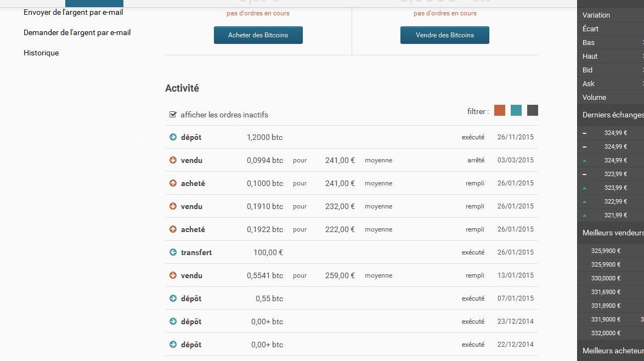This screenshot has height=361, width=644.
Task: Filter activity with the teal swatch
Action: click(x=516, y=110)
